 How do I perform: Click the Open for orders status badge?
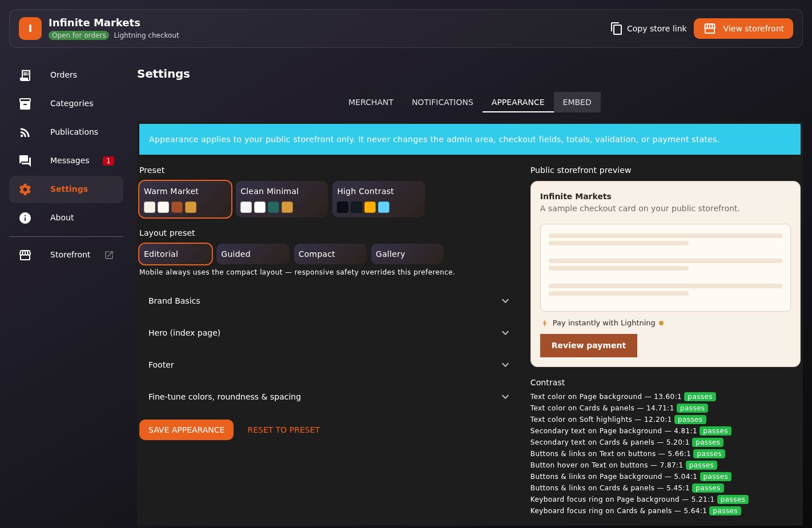pyautogui.click(x=79, y=35)
